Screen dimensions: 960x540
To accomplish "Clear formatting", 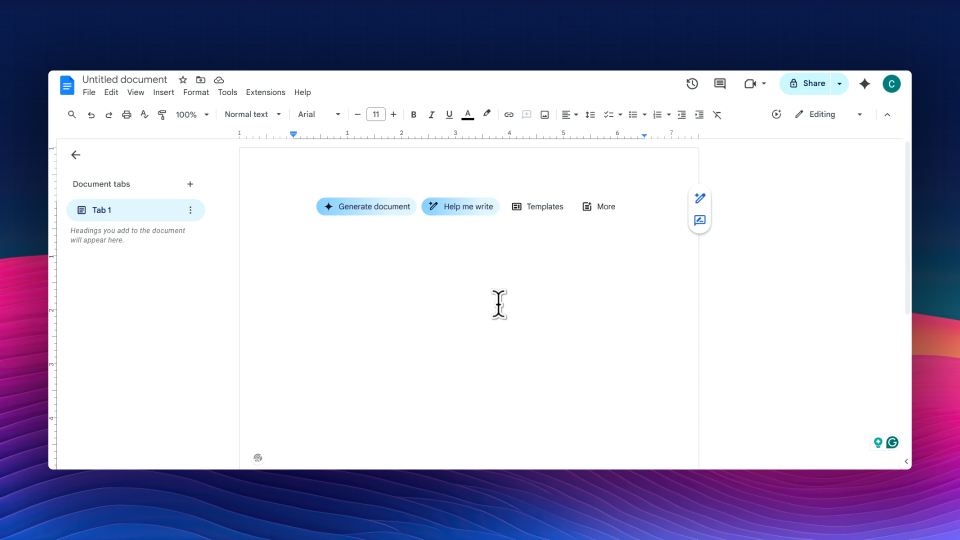I will 717,114.
